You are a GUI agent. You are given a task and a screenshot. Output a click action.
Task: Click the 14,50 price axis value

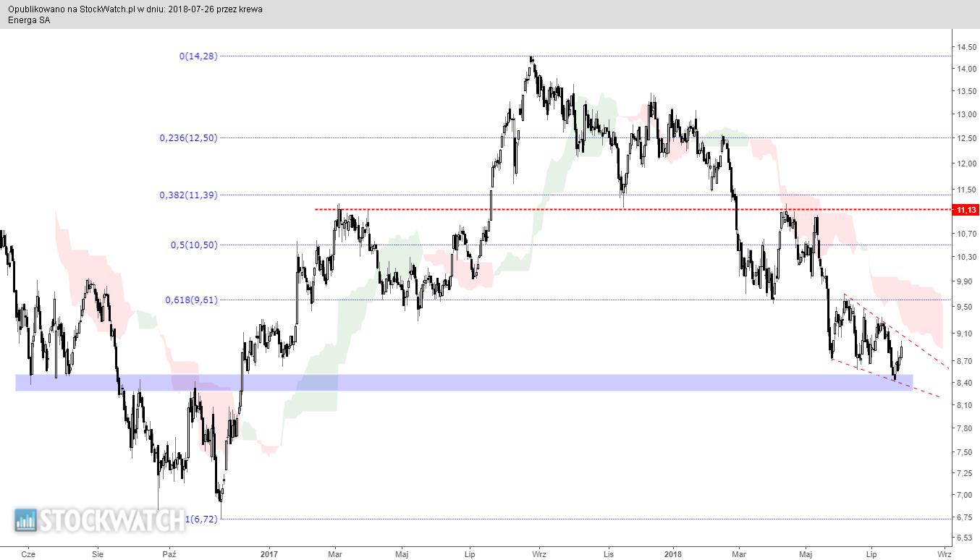[966, 47]
